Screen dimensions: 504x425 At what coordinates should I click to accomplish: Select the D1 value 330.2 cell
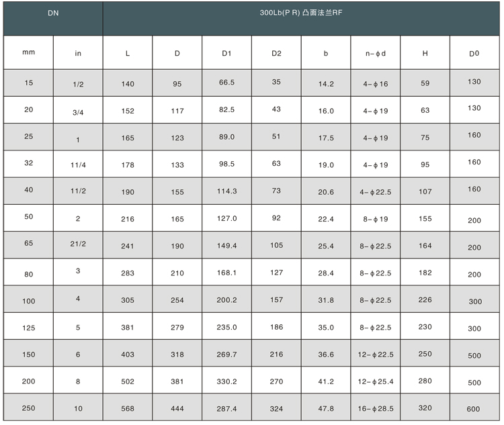[x=226, y=380]
